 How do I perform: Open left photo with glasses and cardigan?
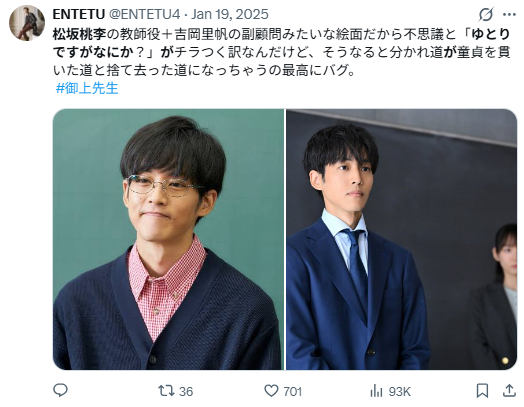pyautogui.click(x=168, y=239)
